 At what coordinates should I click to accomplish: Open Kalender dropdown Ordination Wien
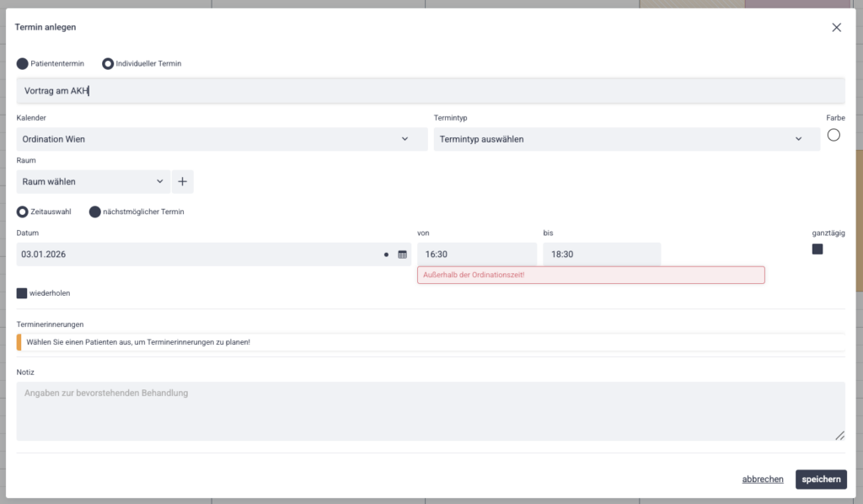click(222, 139)
